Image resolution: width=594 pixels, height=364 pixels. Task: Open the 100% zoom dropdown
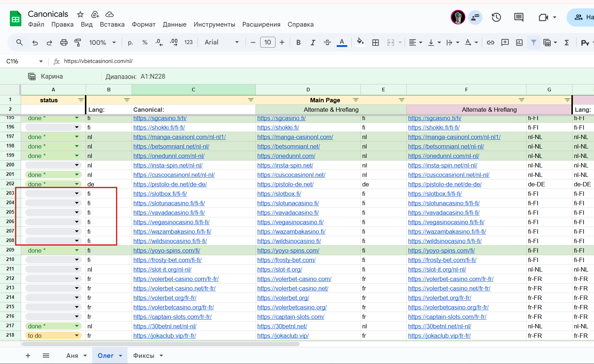point(102,43)
